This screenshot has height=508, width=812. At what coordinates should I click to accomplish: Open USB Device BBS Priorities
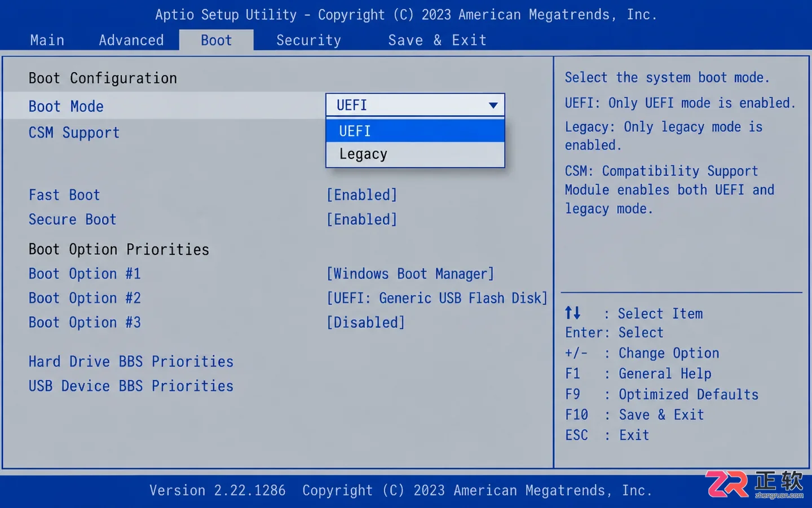(131, 386)
